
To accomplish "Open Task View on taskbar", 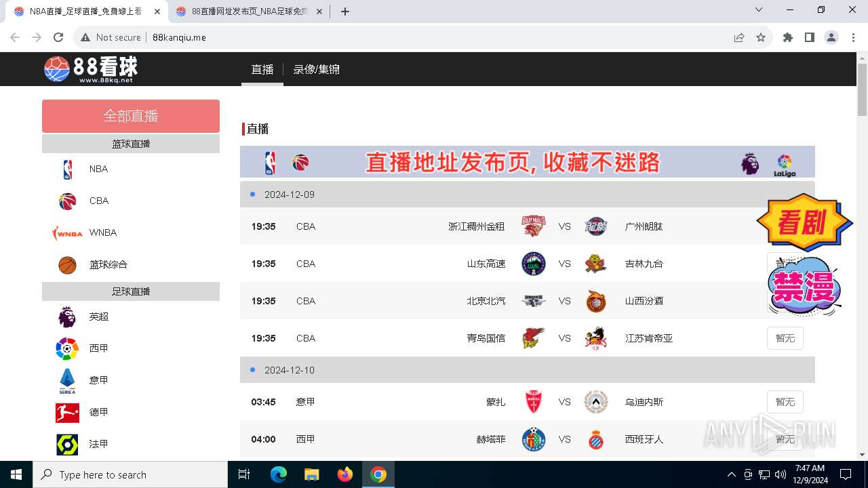I will click(x=245, y=474).
